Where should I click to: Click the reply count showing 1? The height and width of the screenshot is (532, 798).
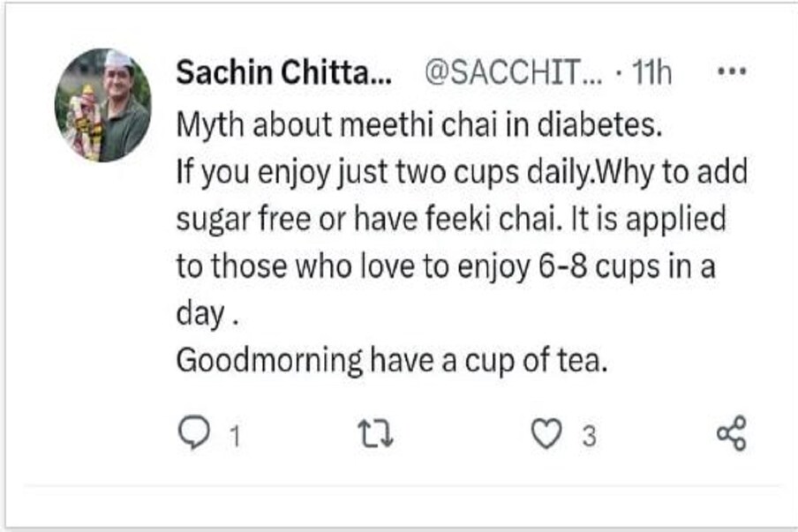coord(235,436)
